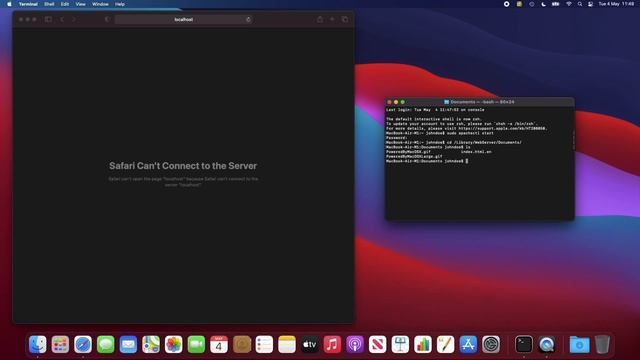The width and height of the screenshot is (640, 360).
Task: Open the View menu
Action: pos(80,4)
